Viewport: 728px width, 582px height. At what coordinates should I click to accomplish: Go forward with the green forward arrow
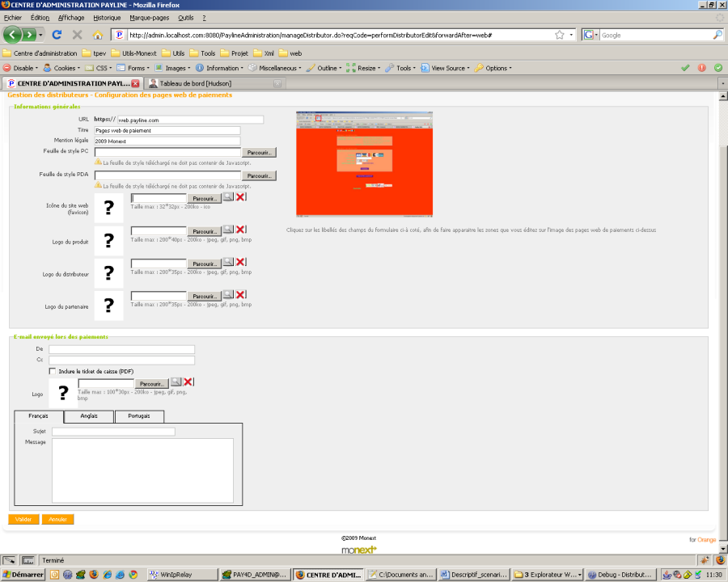[x=29, y=35]
